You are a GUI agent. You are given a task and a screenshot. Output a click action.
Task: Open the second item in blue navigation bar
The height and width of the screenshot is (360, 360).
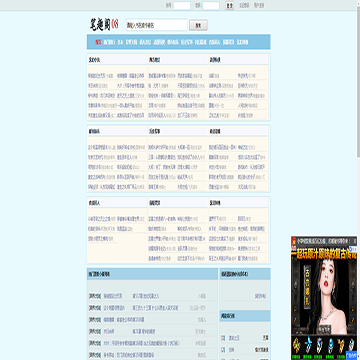[x=109, y=42]
